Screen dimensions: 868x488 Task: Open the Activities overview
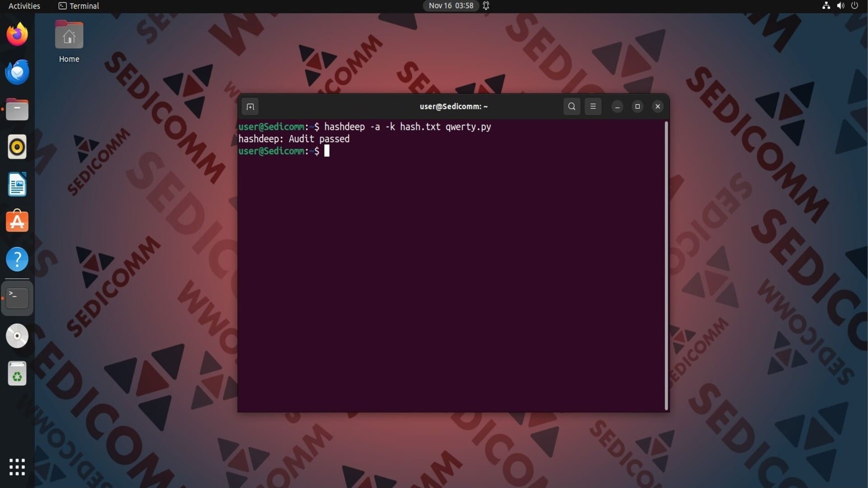pos(24,6)
